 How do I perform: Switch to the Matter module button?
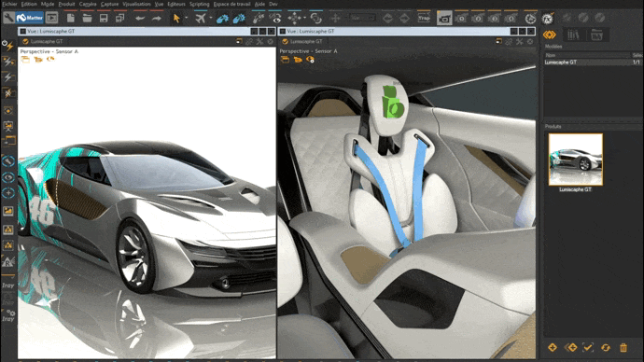point(30,18)
